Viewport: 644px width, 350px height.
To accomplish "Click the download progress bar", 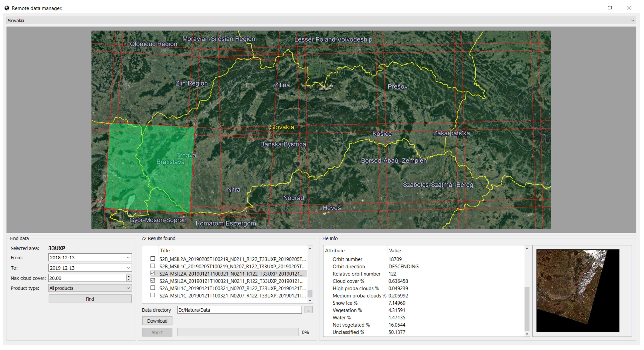I will 238,332.
